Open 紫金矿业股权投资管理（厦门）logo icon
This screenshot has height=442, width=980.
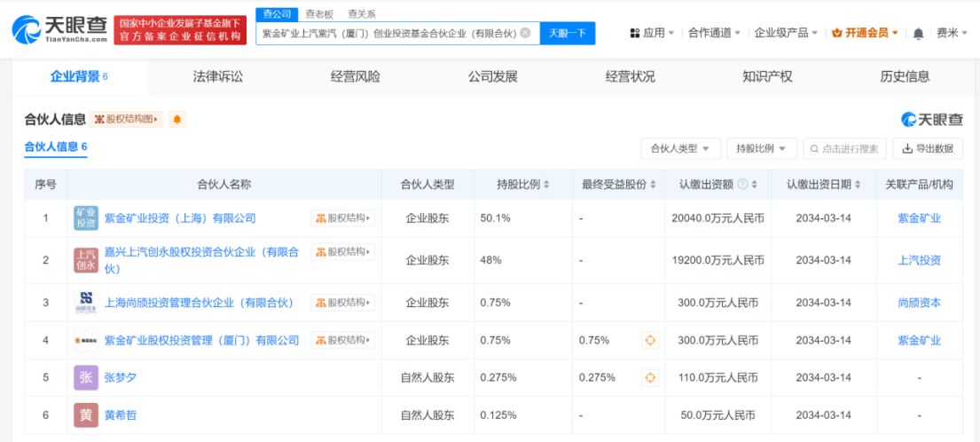pos(86,340)
